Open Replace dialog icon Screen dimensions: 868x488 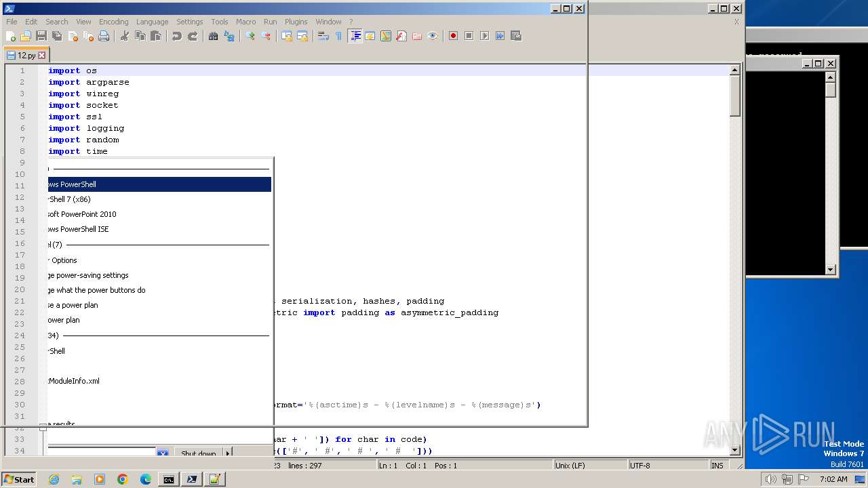229,36
